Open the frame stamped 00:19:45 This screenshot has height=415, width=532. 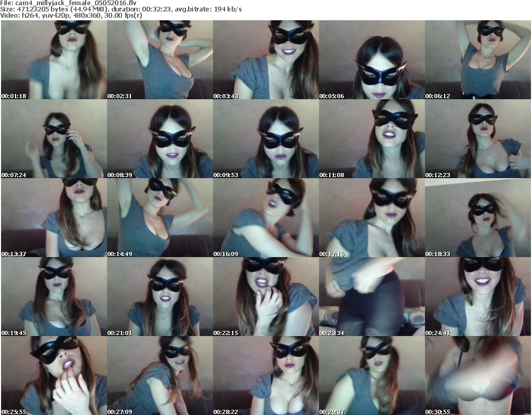(54, 297)
